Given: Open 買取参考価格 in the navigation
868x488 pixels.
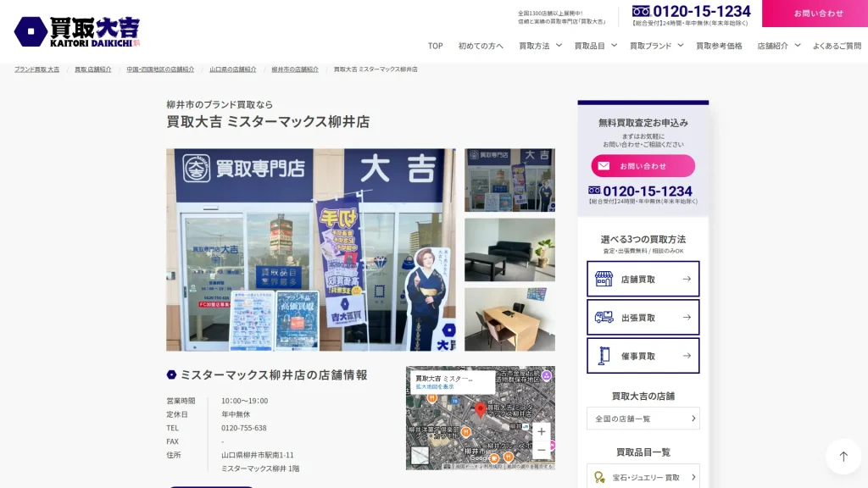Looking at the screenshot, I should 719,46.
